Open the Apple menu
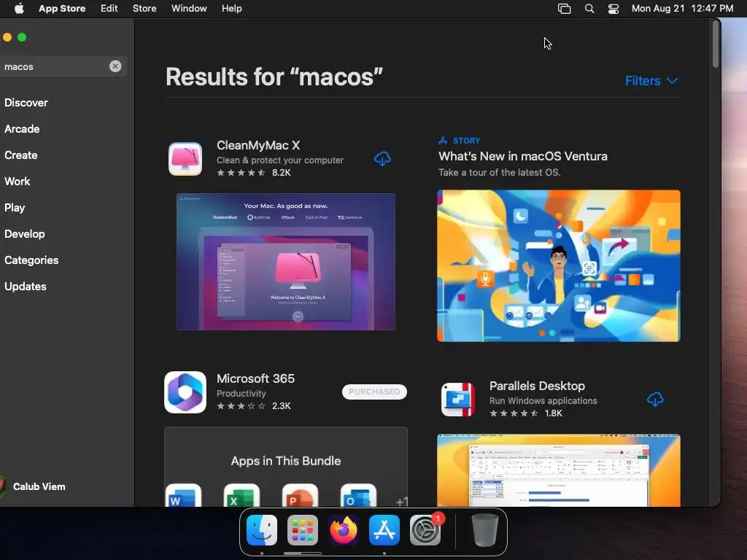This screenshot has height=560, width=747. click(x=19, y=9)
